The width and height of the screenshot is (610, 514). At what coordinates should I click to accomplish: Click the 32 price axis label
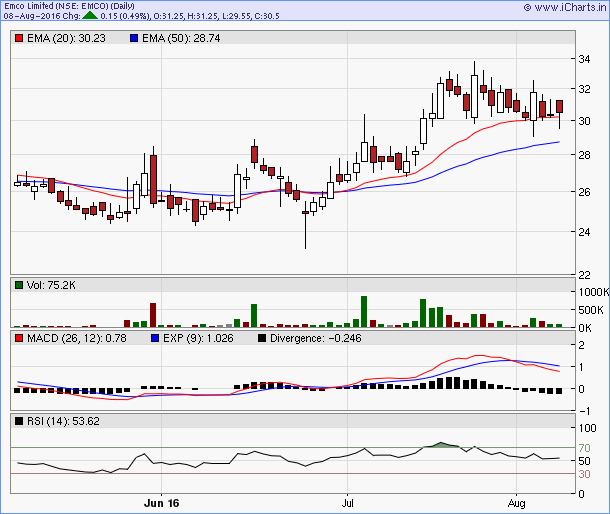pos(584,89)
